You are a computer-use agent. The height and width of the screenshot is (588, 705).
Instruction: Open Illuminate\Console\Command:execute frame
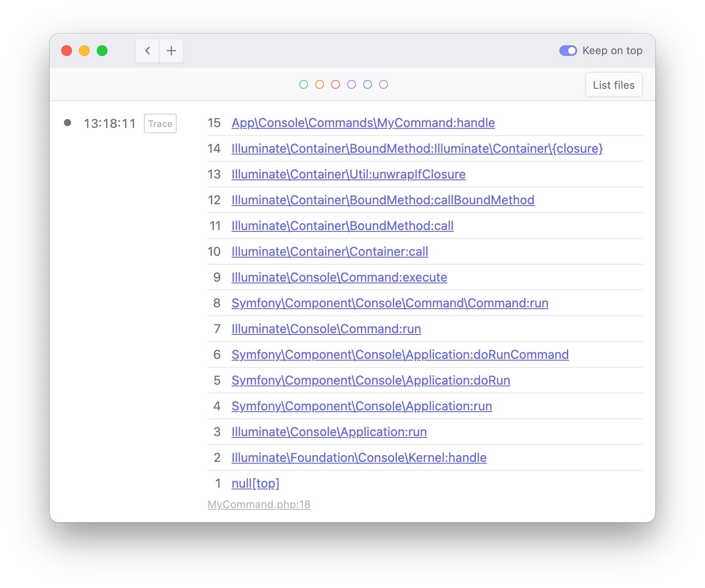coord(340,277)
